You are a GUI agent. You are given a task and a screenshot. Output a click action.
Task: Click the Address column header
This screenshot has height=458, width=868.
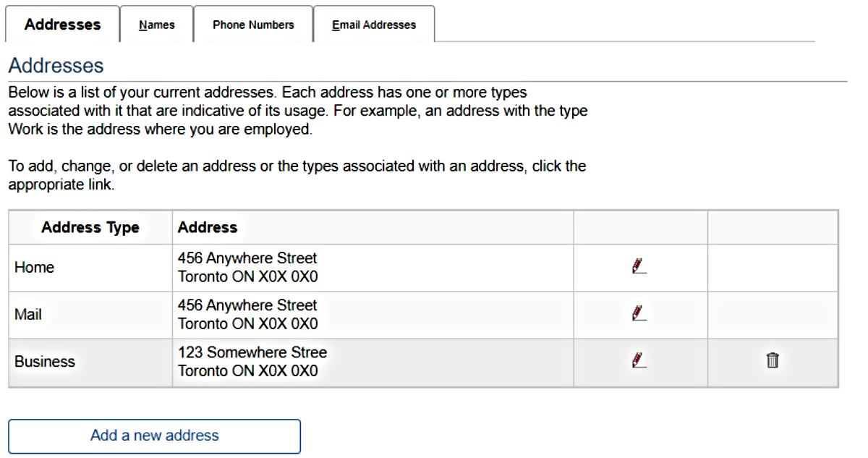[x=208, y=228]
